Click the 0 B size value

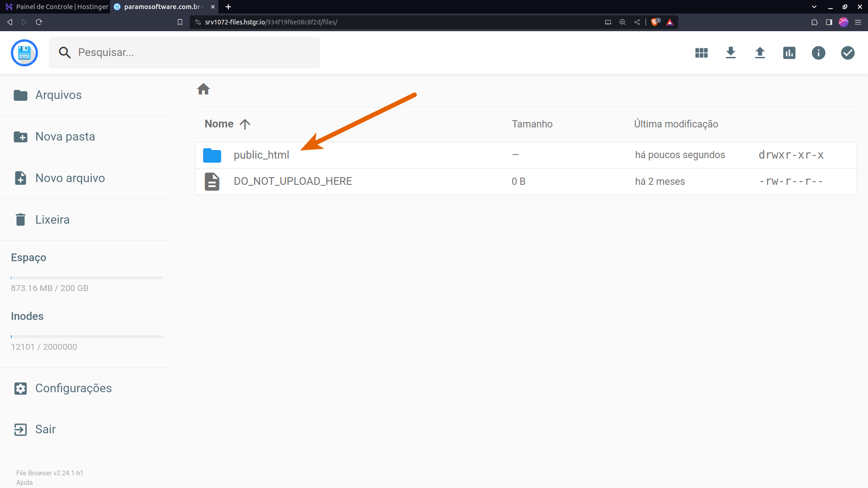tap(519, 182)
